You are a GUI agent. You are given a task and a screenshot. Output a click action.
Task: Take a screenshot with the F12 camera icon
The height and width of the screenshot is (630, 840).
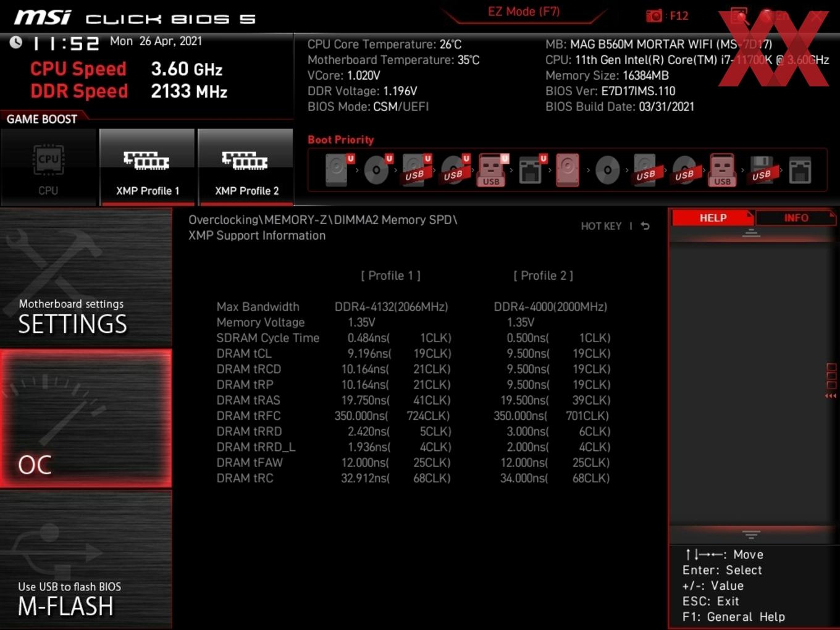click(654, 16)
